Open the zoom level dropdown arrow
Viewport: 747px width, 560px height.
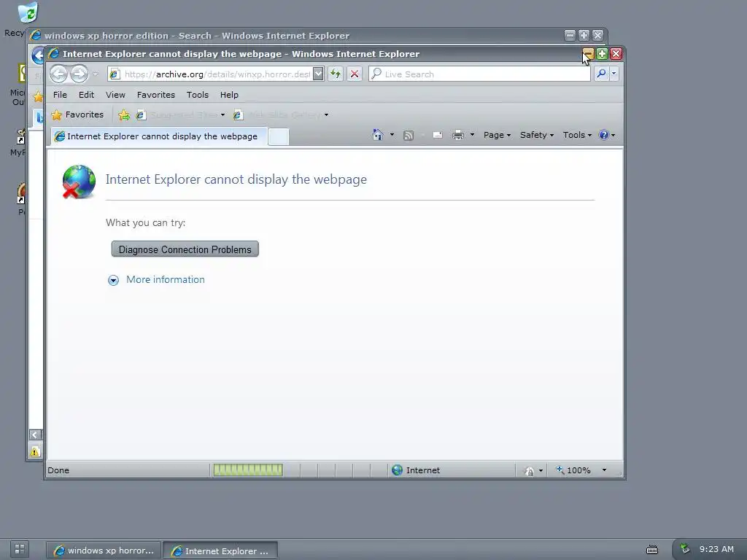coord(604,470)
